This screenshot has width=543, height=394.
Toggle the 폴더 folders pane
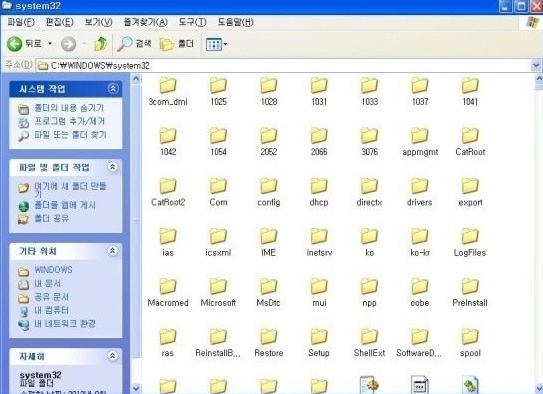(x=177, y=44)
